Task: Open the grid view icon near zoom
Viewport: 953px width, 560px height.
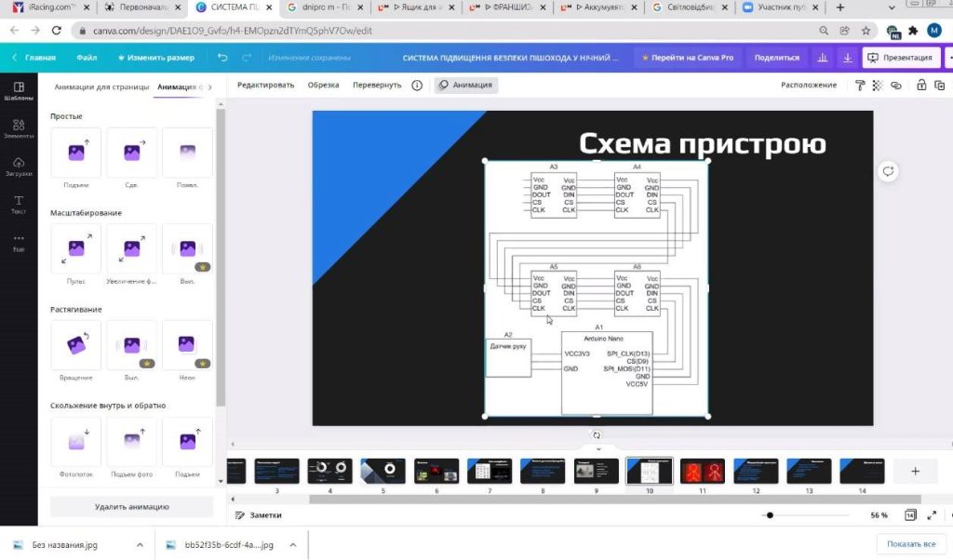Action: point(910,515)
